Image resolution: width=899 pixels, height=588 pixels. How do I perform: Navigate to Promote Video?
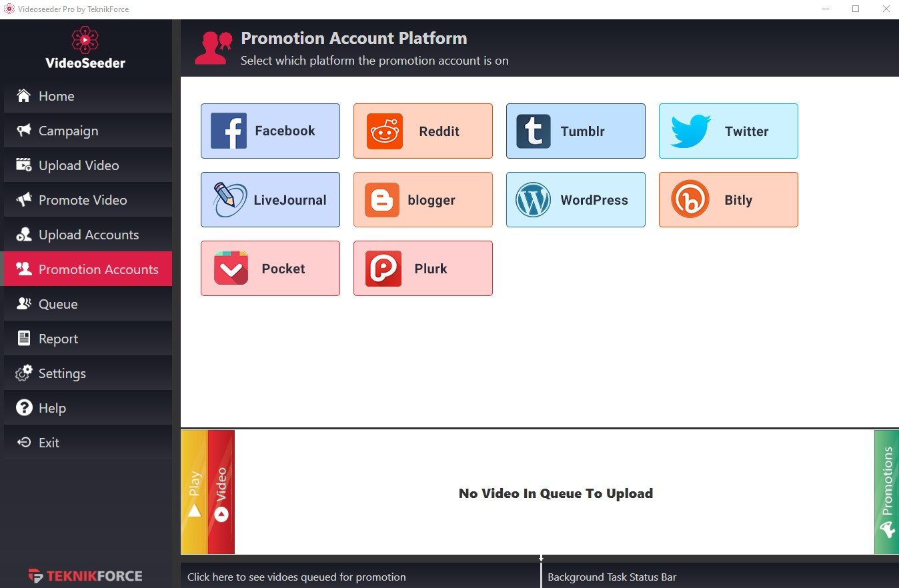point(87,200)
